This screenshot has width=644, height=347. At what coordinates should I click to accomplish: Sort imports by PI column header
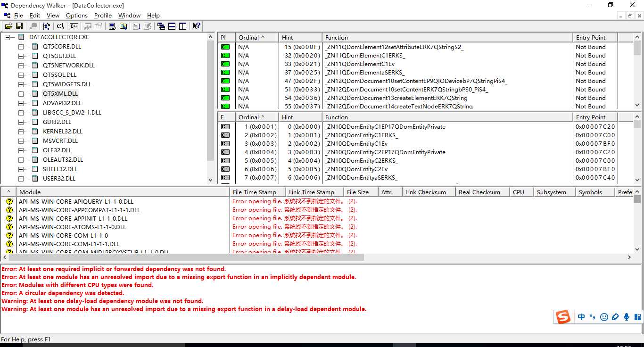coord(226,37)
